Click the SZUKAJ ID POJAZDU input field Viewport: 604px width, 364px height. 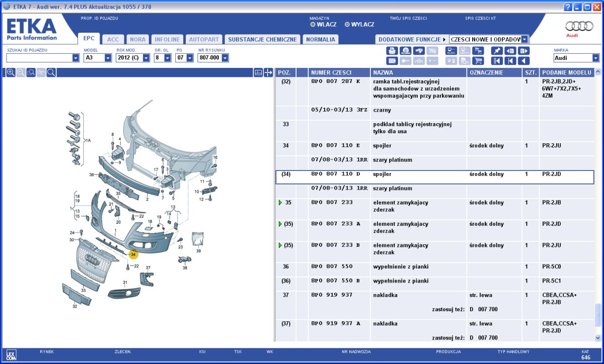[39, 58]
